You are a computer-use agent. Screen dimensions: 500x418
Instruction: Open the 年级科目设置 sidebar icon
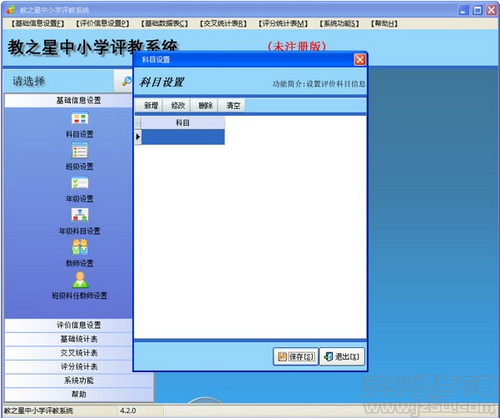point(80,215)
